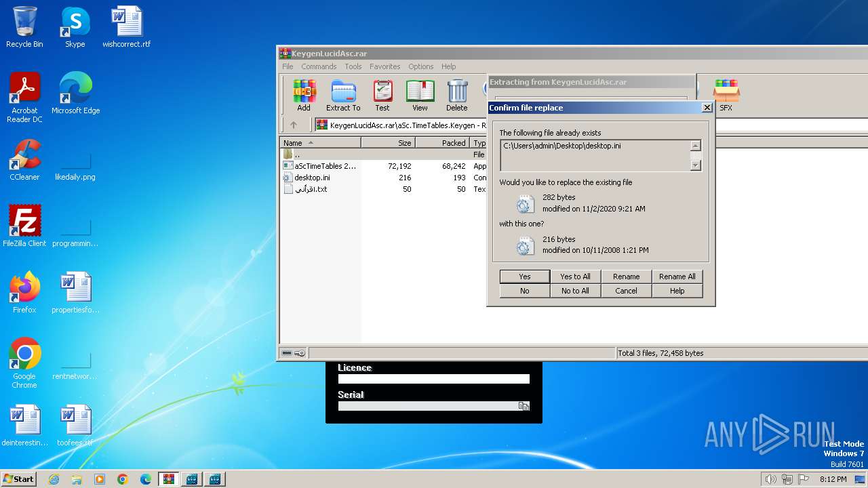Select desktop.ini in the archive list
The image size is (868, 488).
click(312, 178)
